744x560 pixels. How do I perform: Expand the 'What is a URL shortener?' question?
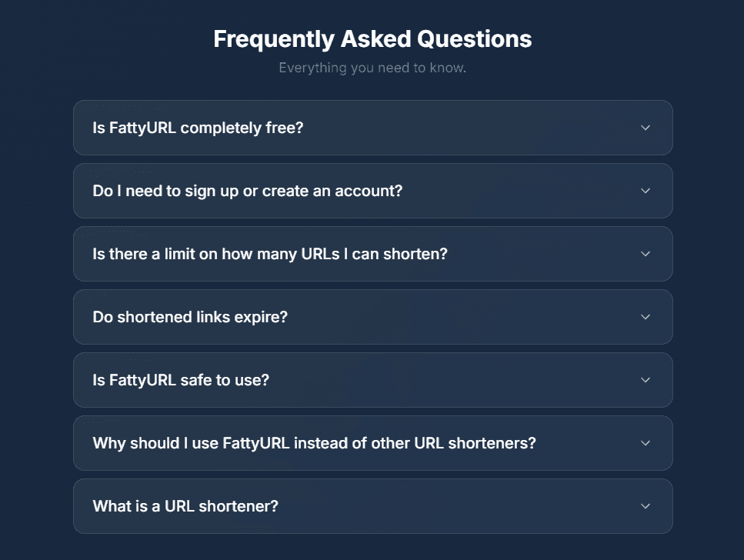[x=372, y=506]
